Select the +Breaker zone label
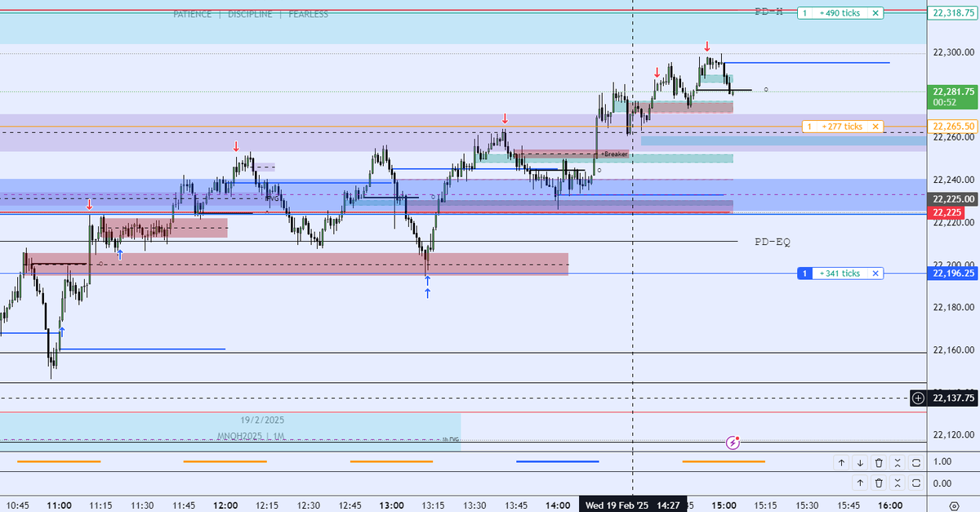The height and width of the screenshot is (512, 980). coord(614,154)
